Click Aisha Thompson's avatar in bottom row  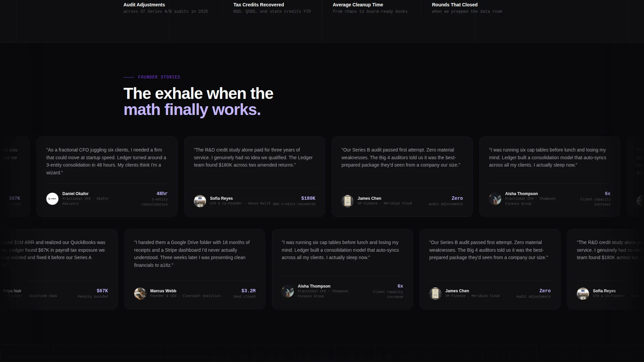click(288, 291)
